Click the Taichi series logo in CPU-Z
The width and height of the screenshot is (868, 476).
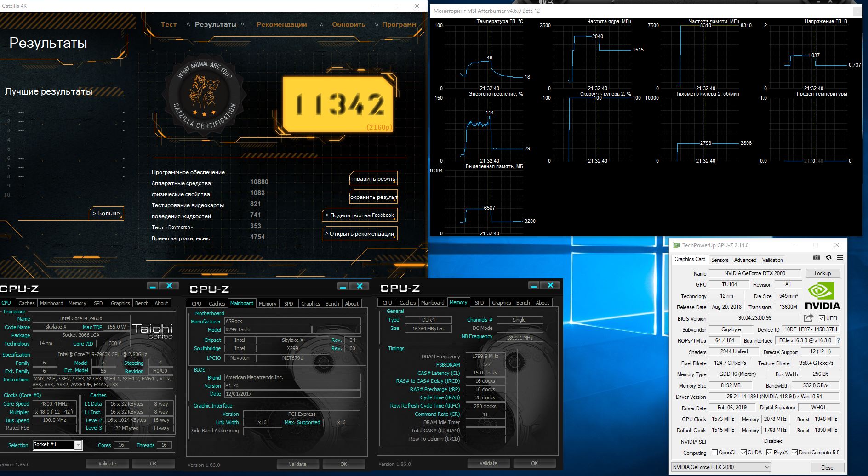[152, 331]
